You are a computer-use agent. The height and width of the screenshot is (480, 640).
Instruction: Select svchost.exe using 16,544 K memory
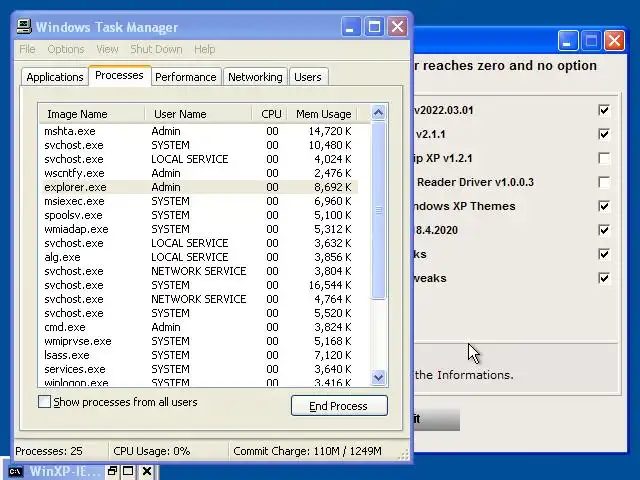pyautogui.click(x=200, y=285)
